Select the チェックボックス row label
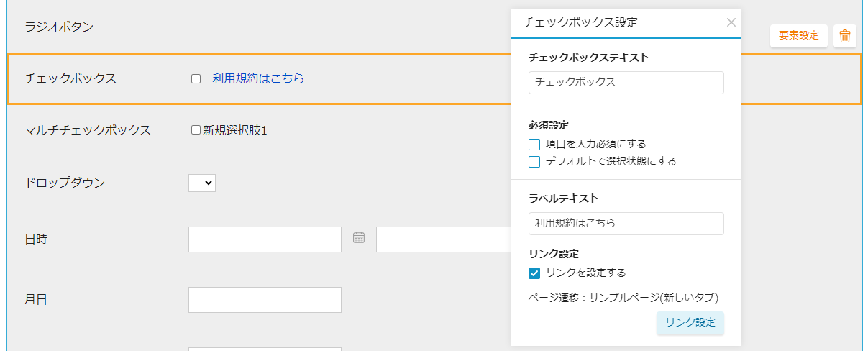Screen dimensions: 868x351 70,78
